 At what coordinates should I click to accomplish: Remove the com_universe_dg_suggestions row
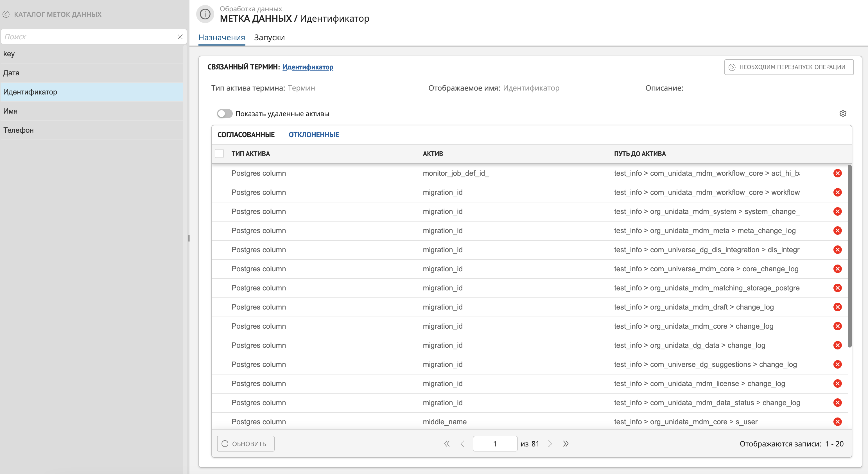[837, 364]
